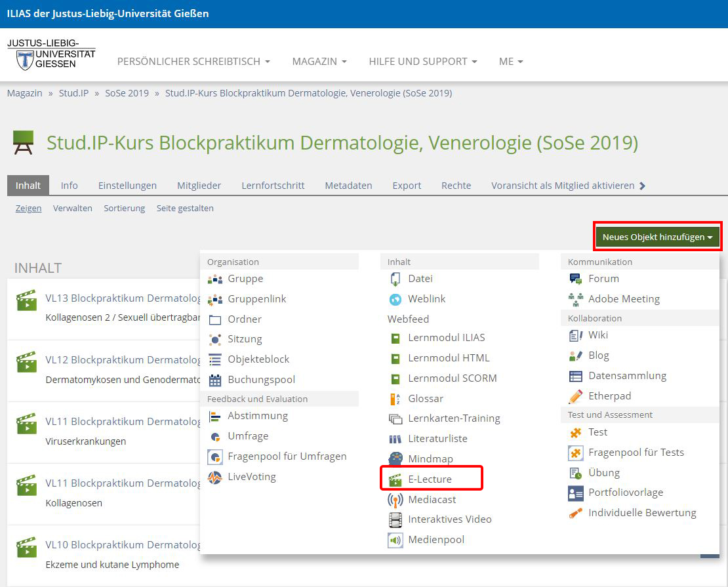Choose the Glossar icon
The height and width of the screenshot is (587, 728).
[x=395, y=399]
